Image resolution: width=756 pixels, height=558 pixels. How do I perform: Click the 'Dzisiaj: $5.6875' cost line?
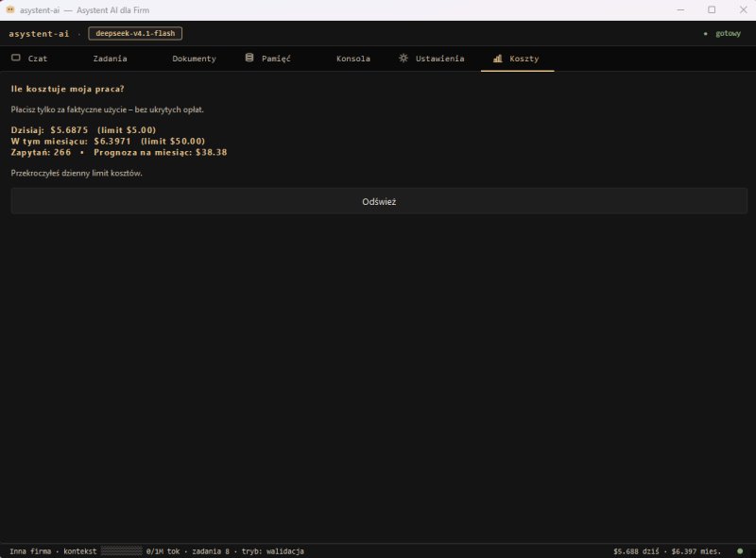click(49, 130)
